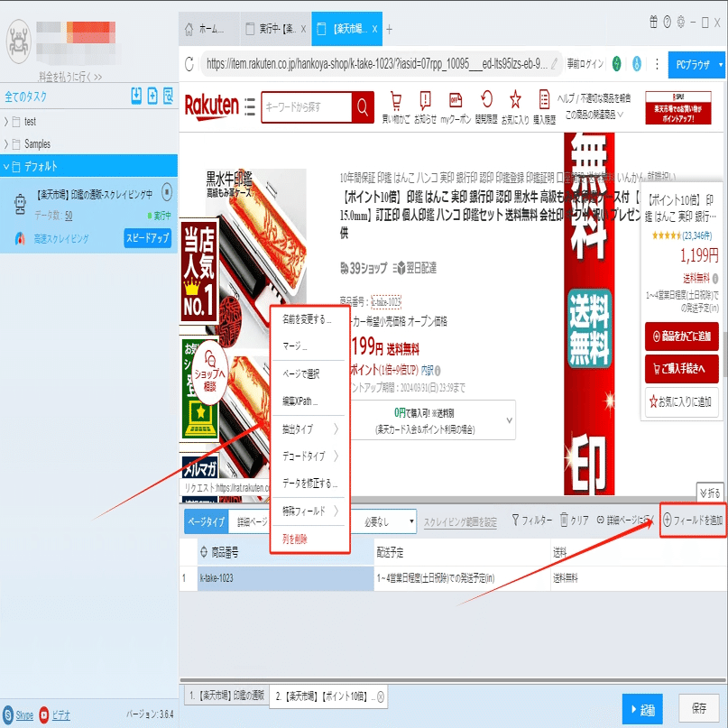Open the help question mark icon
This screenshot has height=728, width=728.
[x=668, y=22]
